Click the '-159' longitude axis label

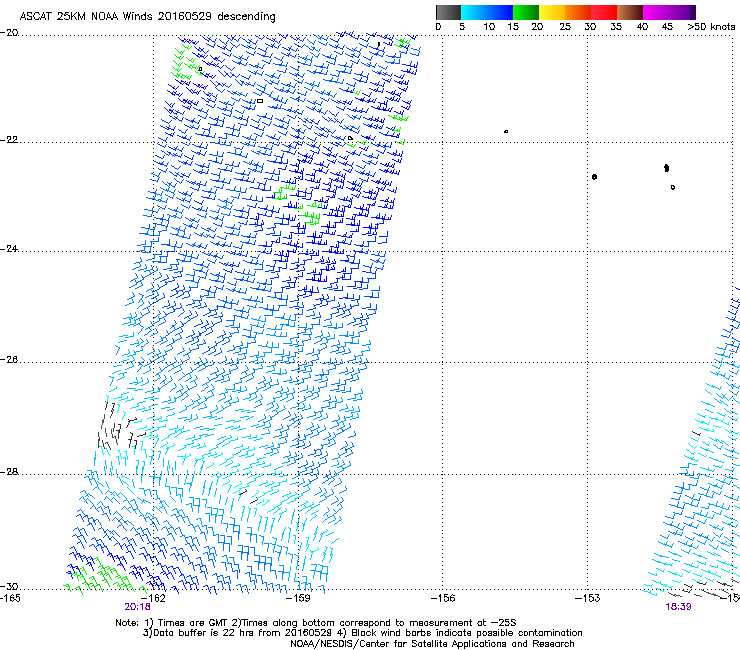tap(298, 598)
